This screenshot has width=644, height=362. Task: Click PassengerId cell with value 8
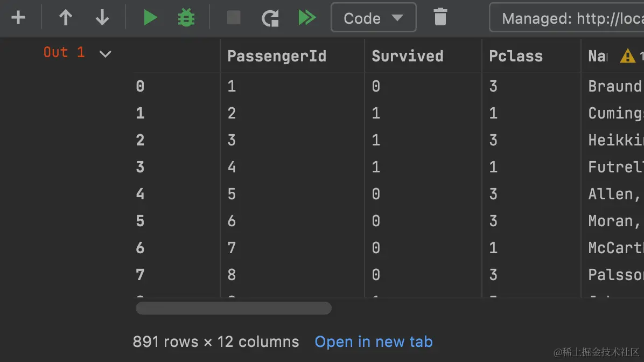click(232, 275)
